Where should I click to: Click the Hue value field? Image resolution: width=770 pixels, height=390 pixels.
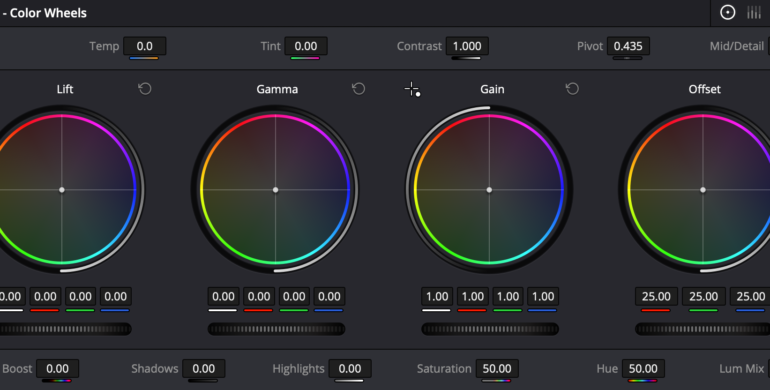(x=643, y=368)
